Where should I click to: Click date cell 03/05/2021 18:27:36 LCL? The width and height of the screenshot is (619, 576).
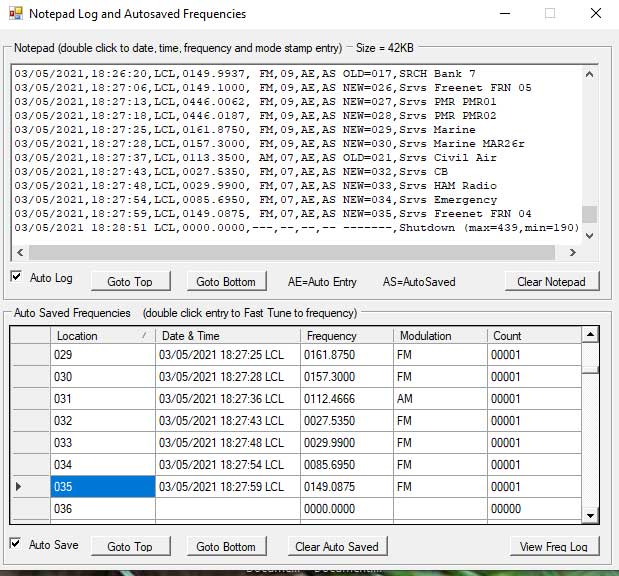[228, 399]
